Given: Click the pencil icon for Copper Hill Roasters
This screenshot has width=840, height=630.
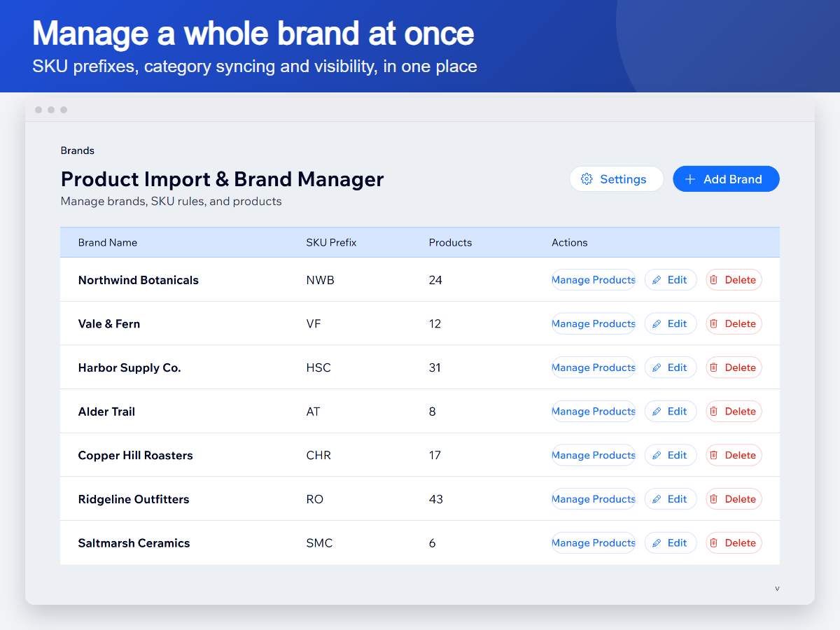Looking at the screenshot, I should 657,456.
